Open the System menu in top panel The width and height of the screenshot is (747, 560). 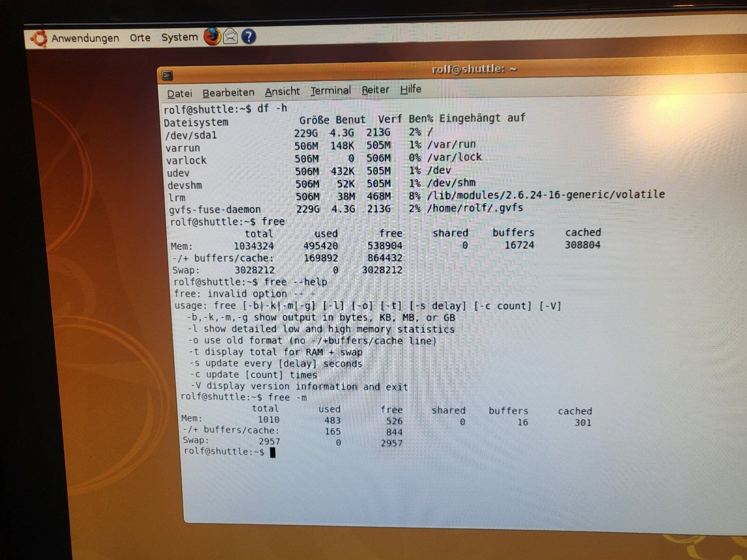179,37
